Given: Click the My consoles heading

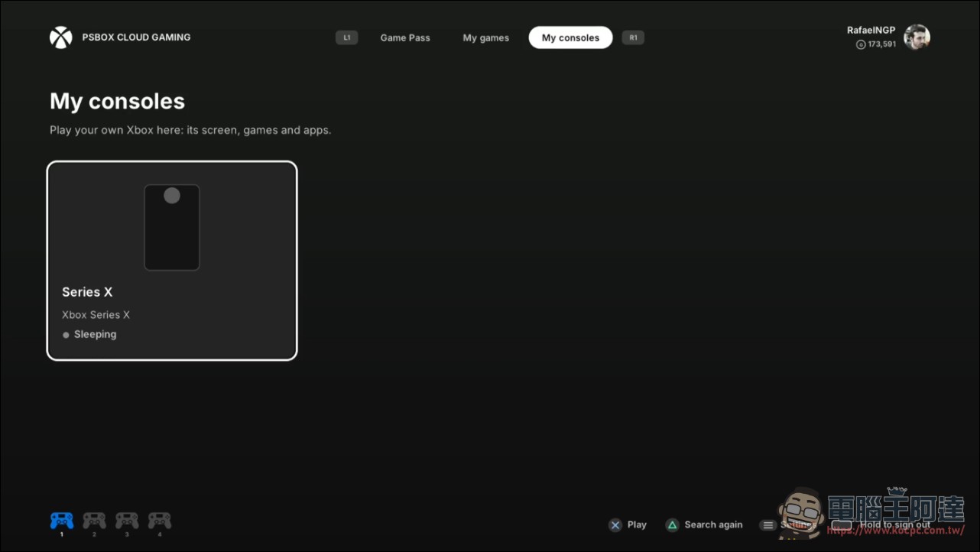Looking at the screenshot, I should pos(117,101).
